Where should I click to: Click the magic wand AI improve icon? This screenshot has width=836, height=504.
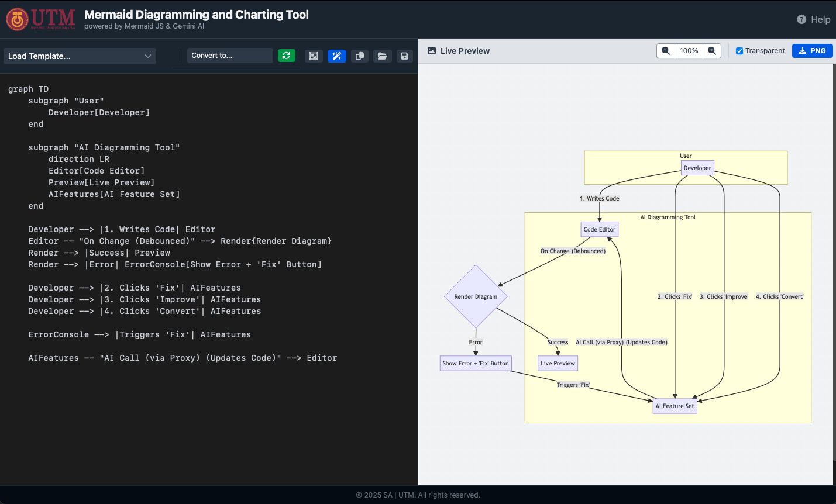pos(336,56)
